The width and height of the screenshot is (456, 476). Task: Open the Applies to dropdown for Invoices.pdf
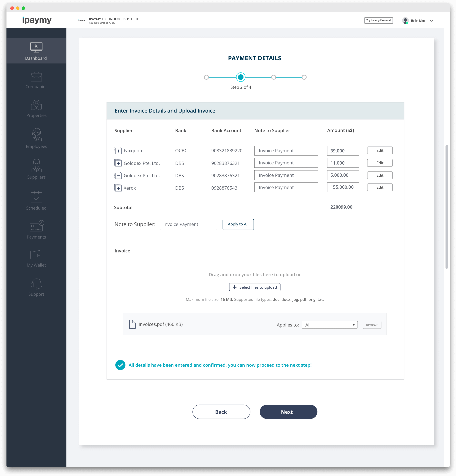point(329,325)
